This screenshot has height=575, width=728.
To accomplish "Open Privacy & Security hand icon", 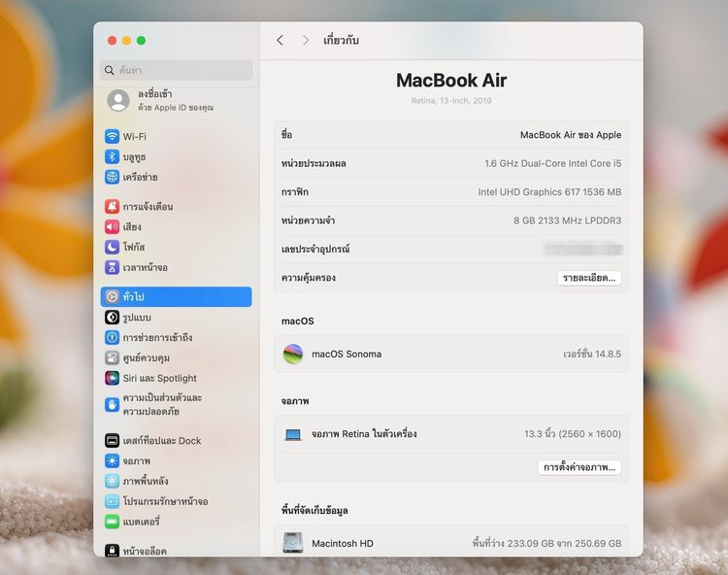I will point(112,405).
